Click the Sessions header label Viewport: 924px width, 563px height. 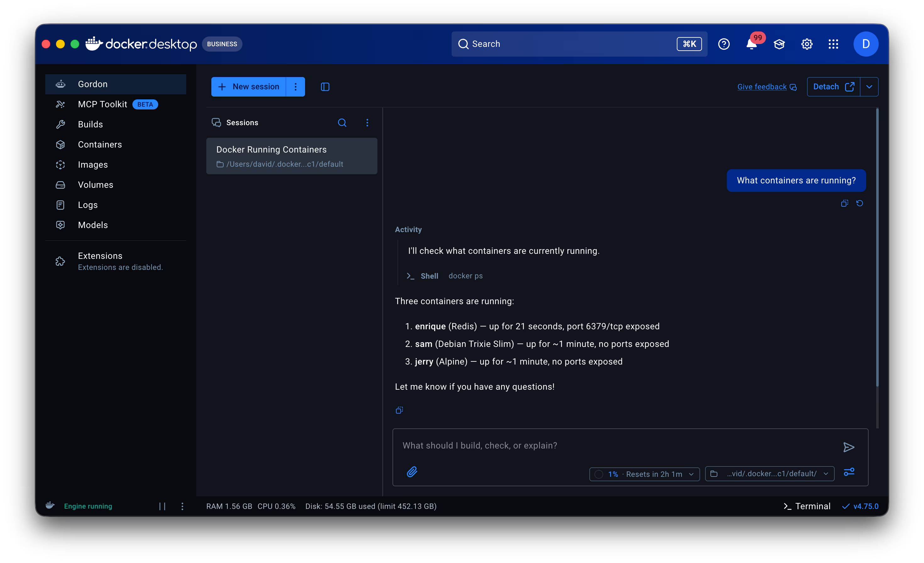[242, 123]
